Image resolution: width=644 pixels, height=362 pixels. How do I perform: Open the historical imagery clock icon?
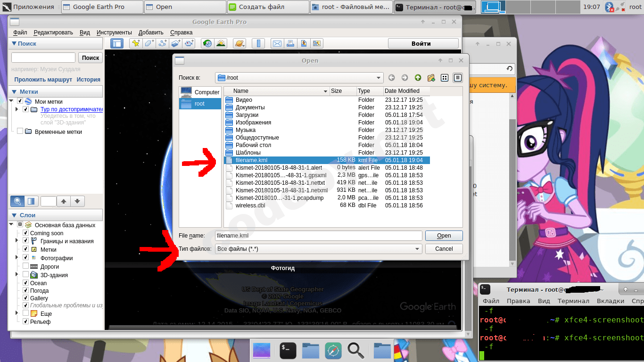point(207,43)
